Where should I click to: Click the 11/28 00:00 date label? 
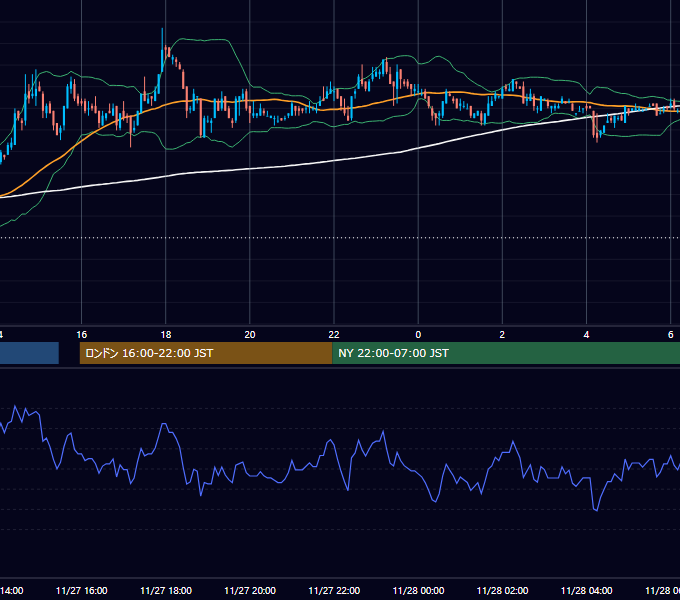(418, 590)
